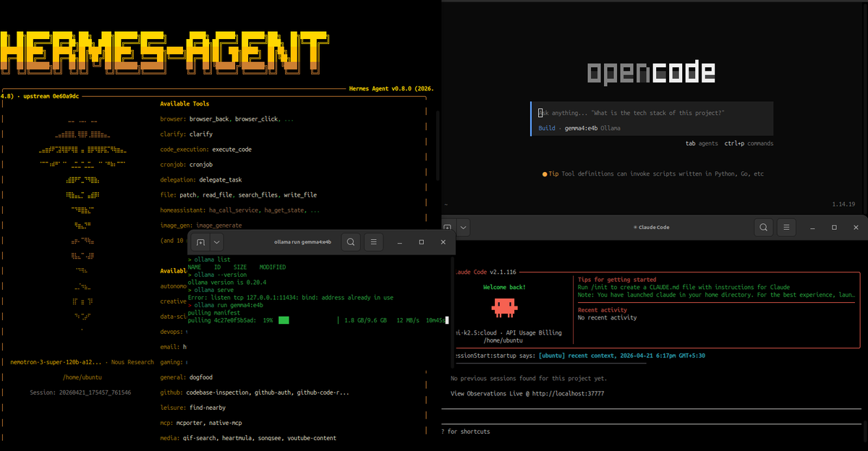This screenshot has height=451, width=868.
Task: Click the 'upstream 0e60a9dc' text in Hermes header
Action: (51, 96)
